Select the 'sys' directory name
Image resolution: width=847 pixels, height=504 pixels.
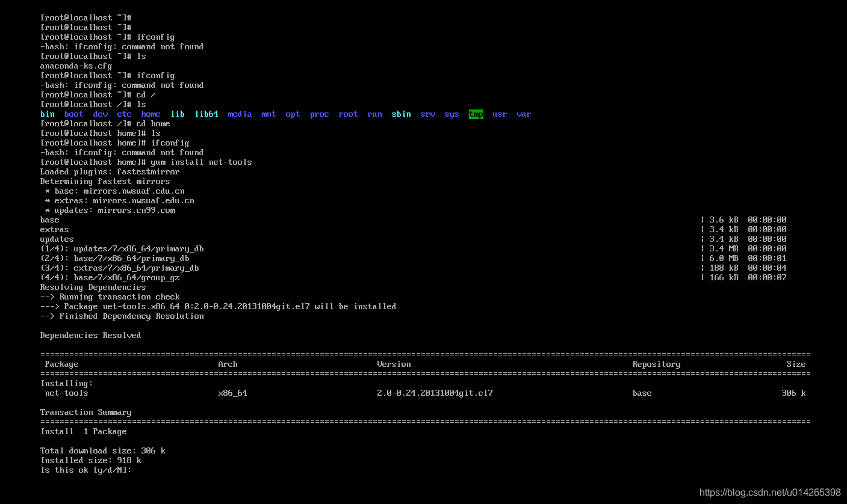[x=452, y=114]
